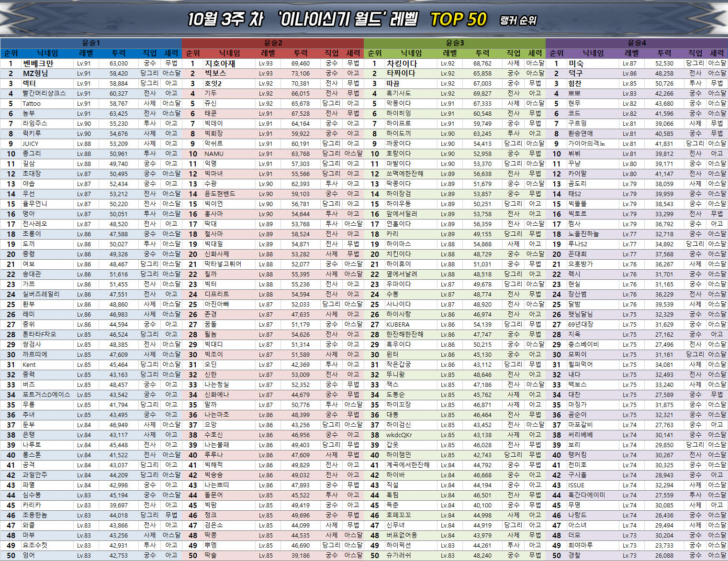This screenshot has width=728, height=561.
Task: Choose the 율슬4 server header
Action: click(637, 43)
